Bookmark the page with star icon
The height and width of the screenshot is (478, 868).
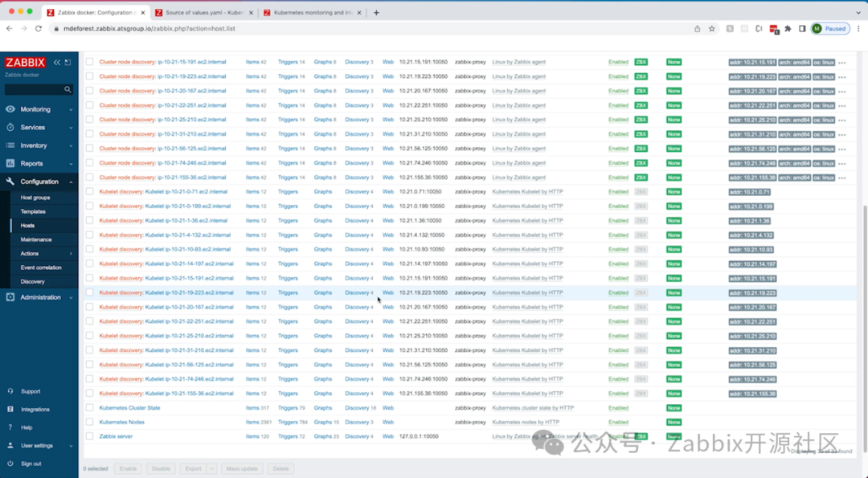pyautogui.click(x=712, y=29)
